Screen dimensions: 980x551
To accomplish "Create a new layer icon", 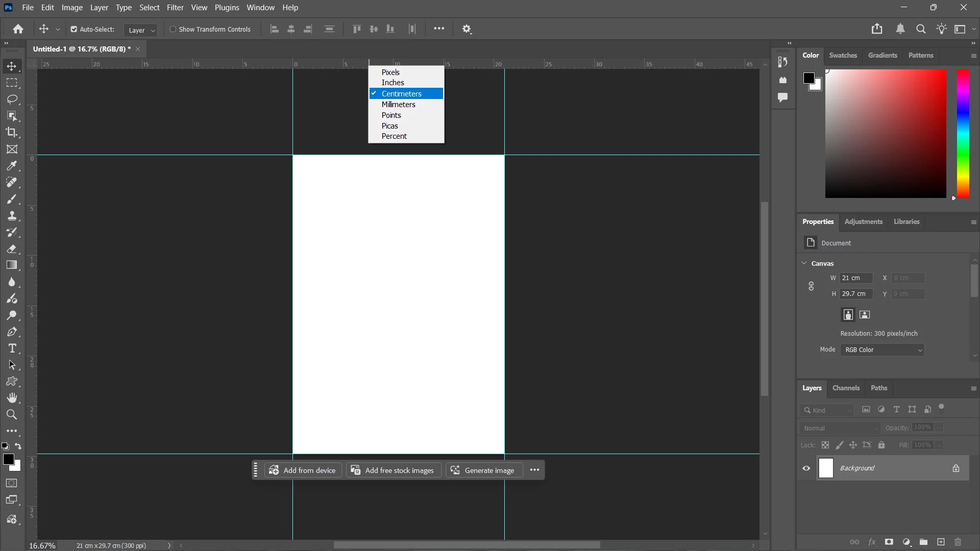I will point(941,542).
